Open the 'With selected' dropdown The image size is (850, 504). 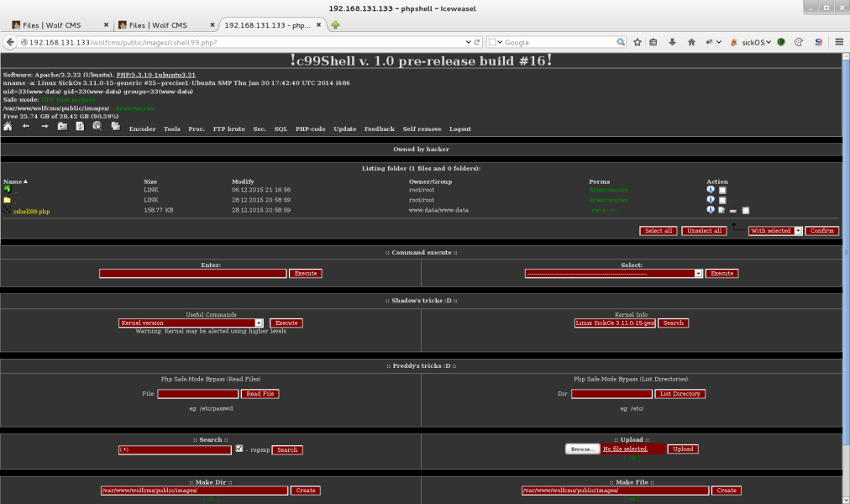[x=775, y=231]
